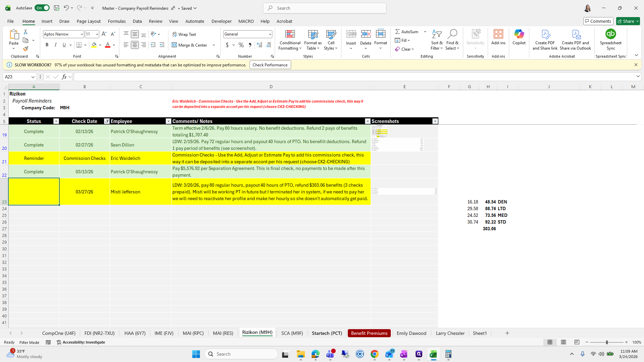Image resolution: width=644 pixels, height=362 pixels.
Task: Toggle the AutoSave switch off
Action: pyautogui.click(x=42, y=8)
